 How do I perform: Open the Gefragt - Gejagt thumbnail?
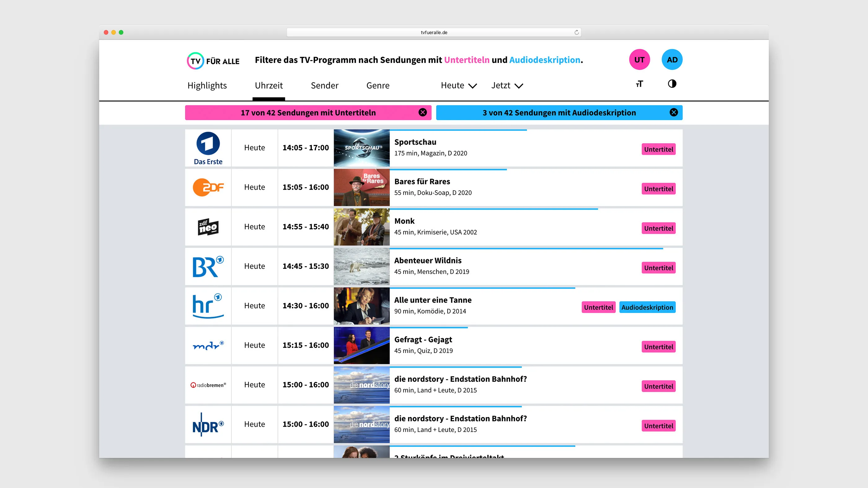361,345
